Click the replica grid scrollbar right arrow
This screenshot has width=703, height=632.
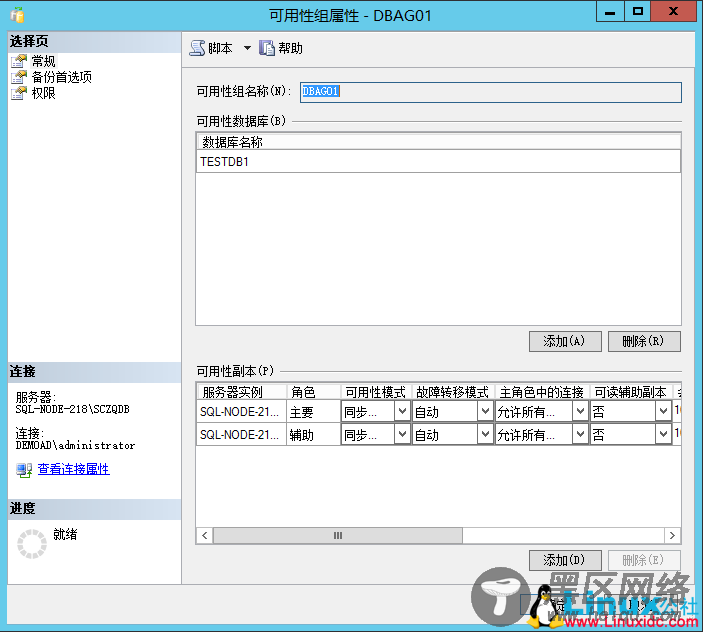pyautogui.click(x=672, y=536)
